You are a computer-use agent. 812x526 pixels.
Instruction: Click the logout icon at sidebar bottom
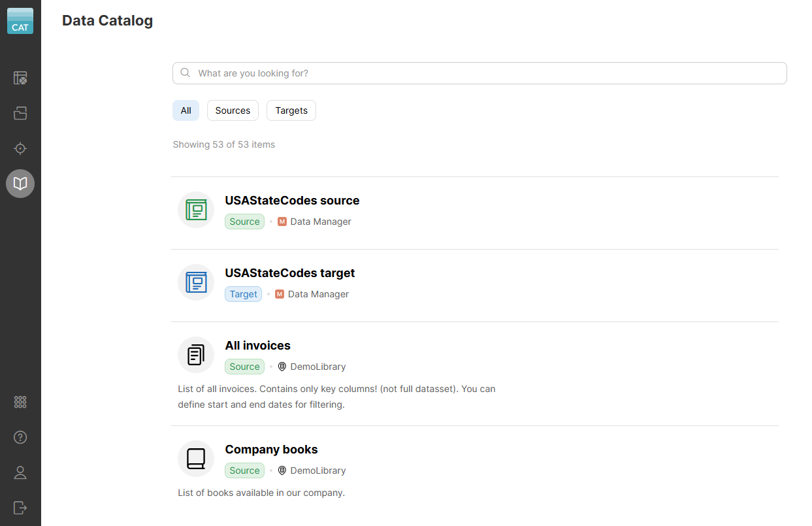click(20, 508)
